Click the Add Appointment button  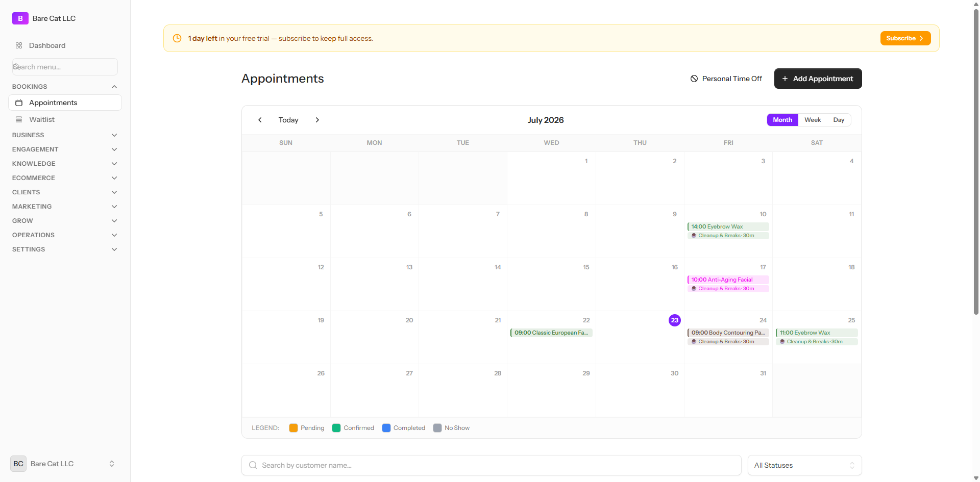818,79
